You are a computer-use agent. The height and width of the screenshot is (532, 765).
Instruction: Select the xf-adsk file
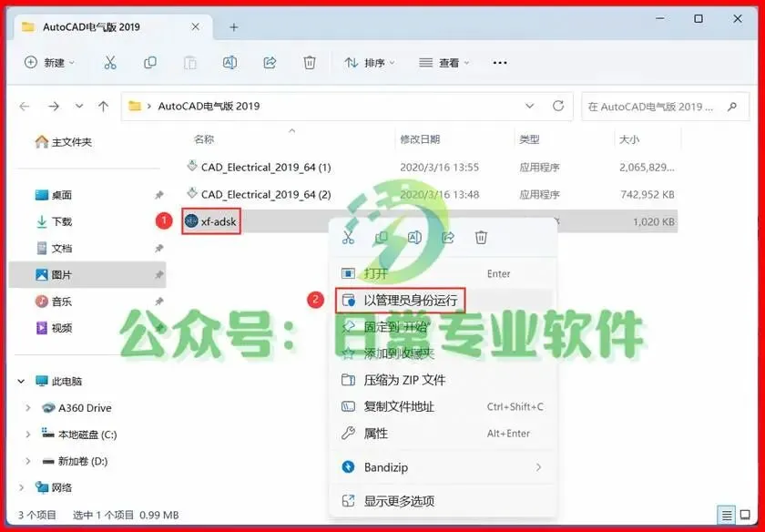pos(211,221)
